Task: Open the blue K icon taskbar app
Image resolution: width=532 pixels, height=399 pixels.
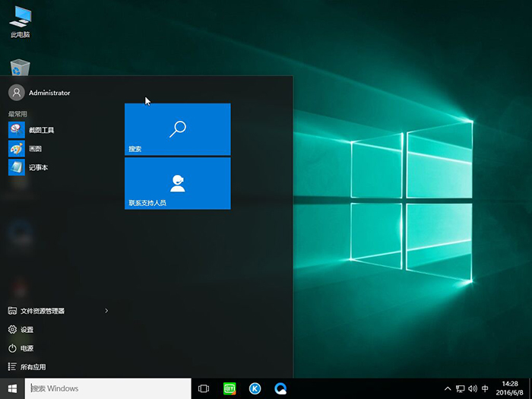Action: click(x=255, y=388)
